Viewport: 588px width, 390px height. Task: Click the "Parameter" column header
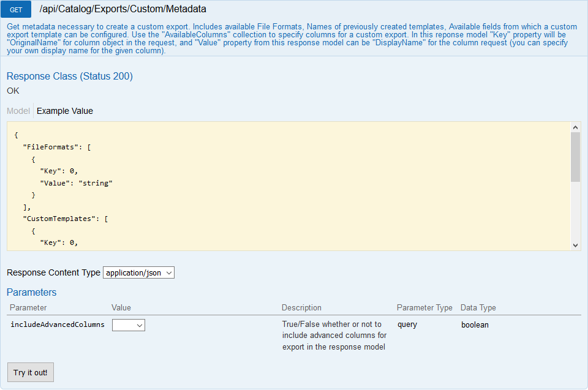point(28,307)
